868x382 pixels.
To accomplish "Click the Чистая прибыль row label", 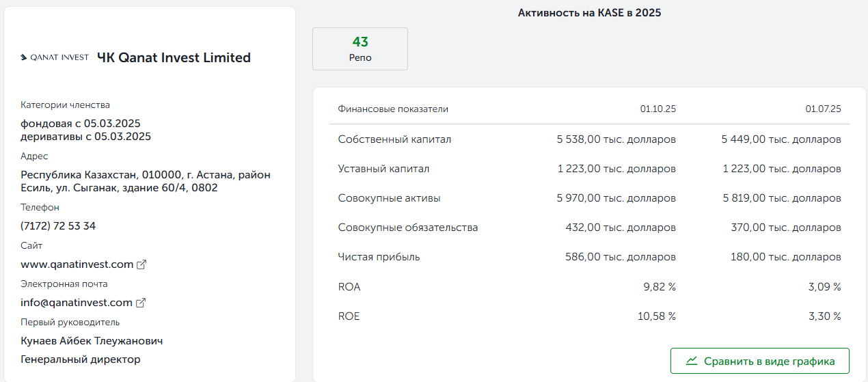I will tap(379, 257).
